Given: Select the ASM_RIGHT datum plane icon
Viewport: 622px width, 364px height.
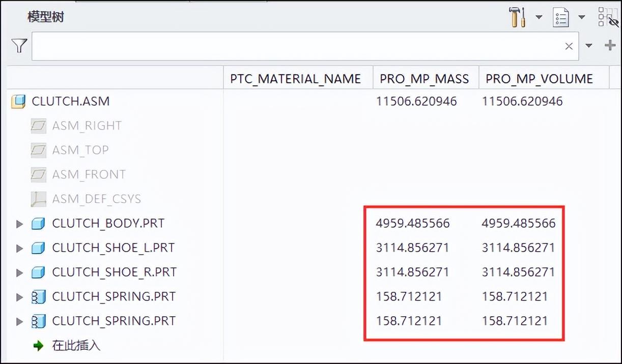Looking at the screenshot, I should click(x=38, y=126).
